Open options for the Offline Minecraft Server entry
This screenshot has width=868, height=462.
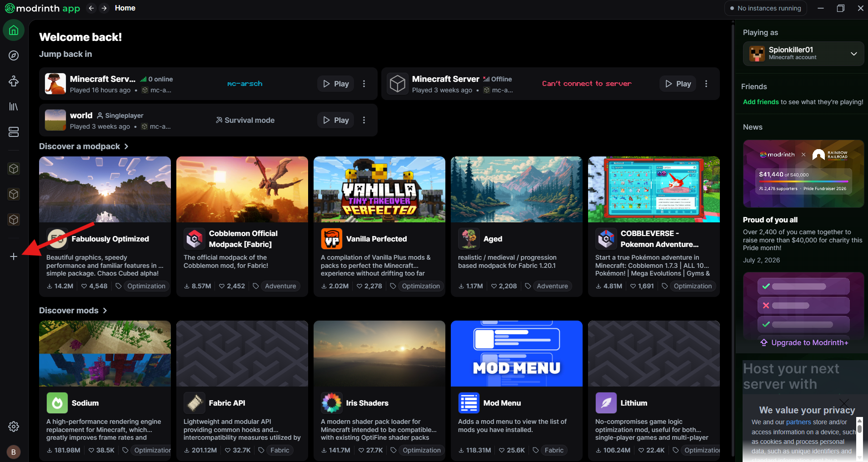click(706, 84)
